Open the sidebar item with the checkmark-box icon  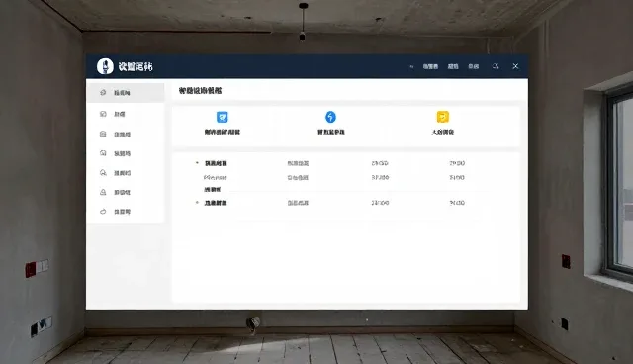(126, 114)
